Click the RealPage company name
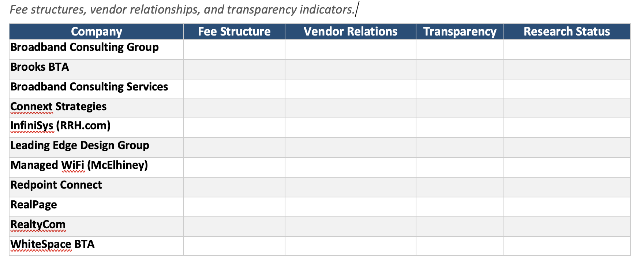Viewport: 644px width, 271px height. click(x=34, y=205)
